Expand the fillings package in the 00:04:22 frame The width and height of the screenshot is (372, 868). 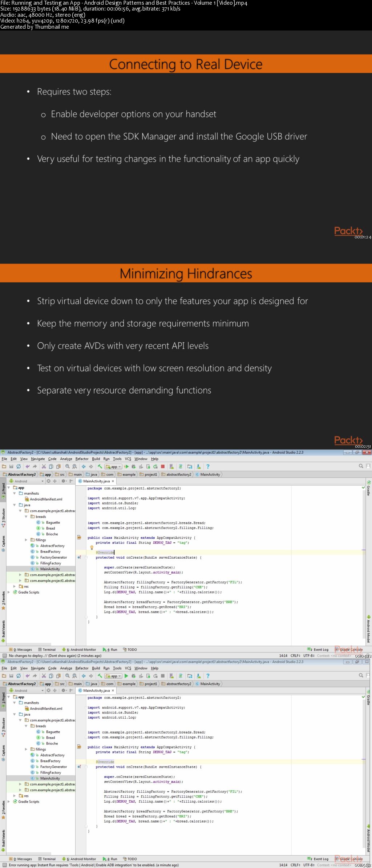(x=26, y=540)
